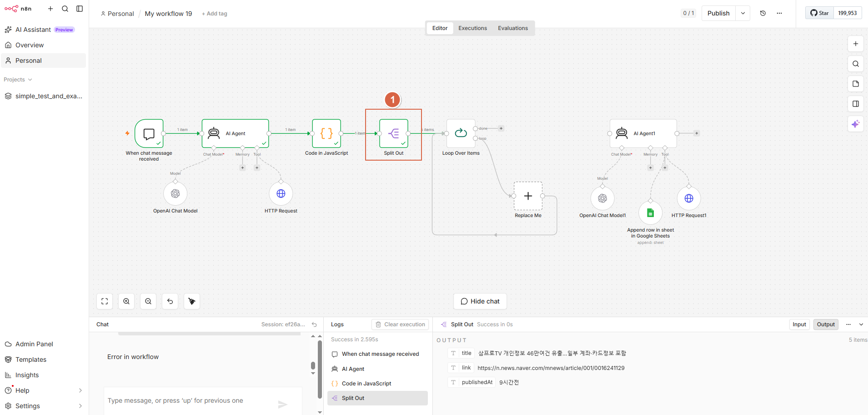868x415 pixels.
Task: Open the AI sparkle assistant button
Action: pos(856,124)
